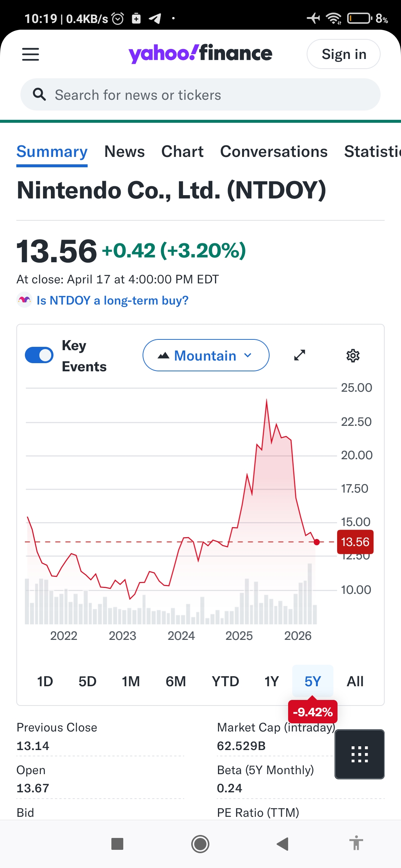Viewport: 401px width, 868px height.
Task: Expand chart to full screen
Action: tap(300, 355)
